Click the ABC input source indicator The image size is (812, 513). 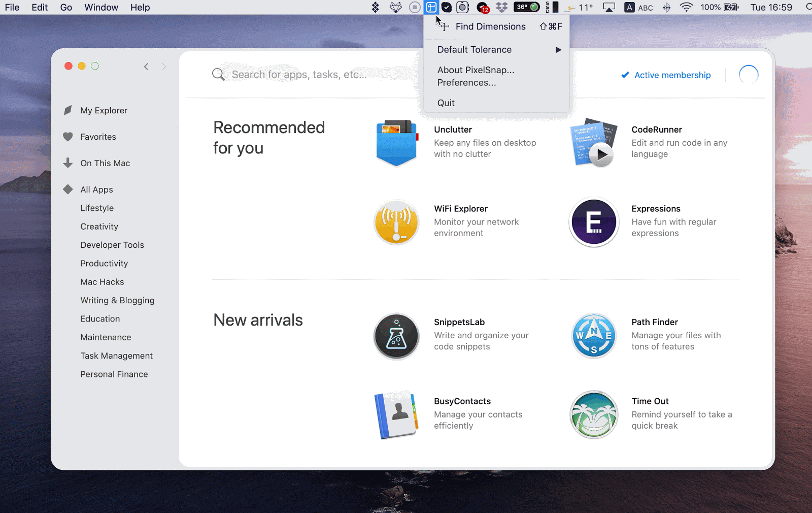639,7
